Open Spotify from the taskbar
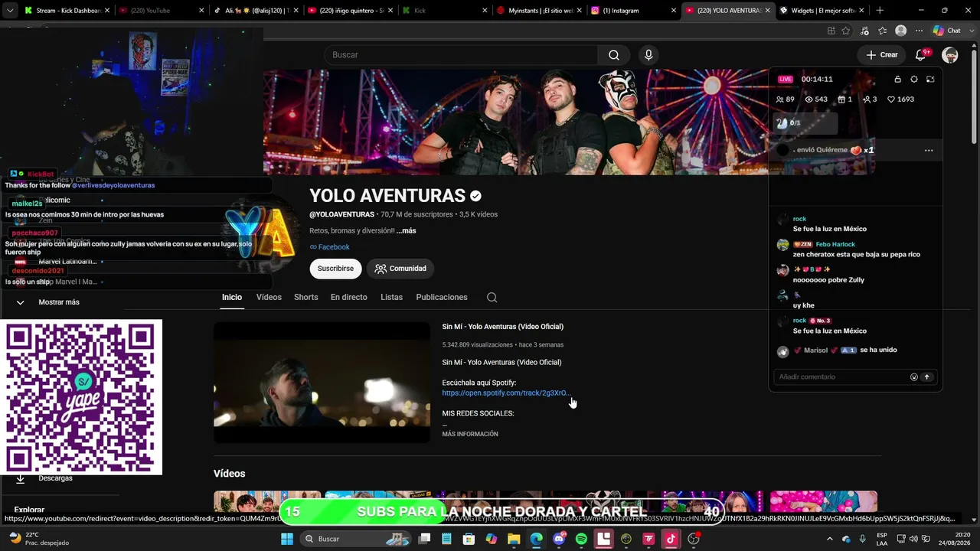 pos(581,539)
